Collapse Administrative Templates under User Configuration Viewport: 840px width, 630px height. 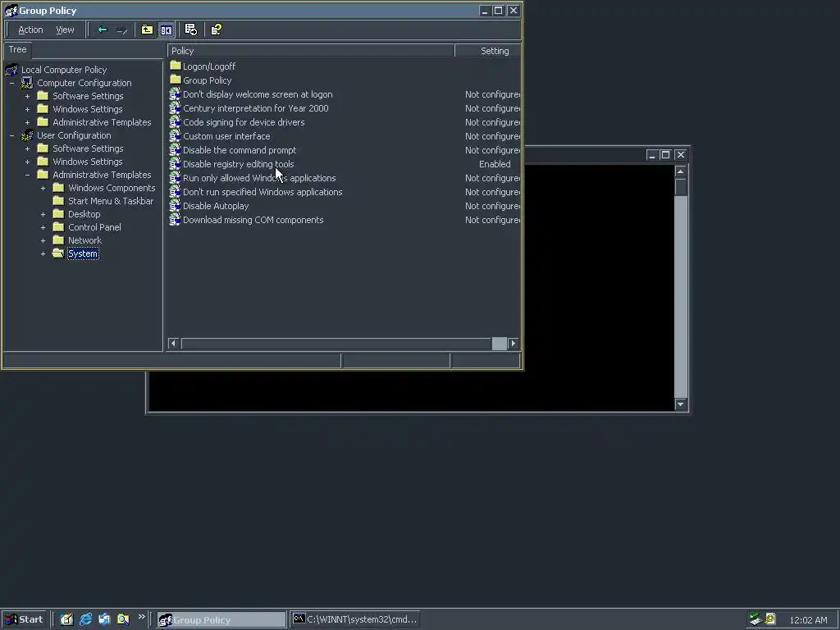pyautogui.click(x=27, y=175)
